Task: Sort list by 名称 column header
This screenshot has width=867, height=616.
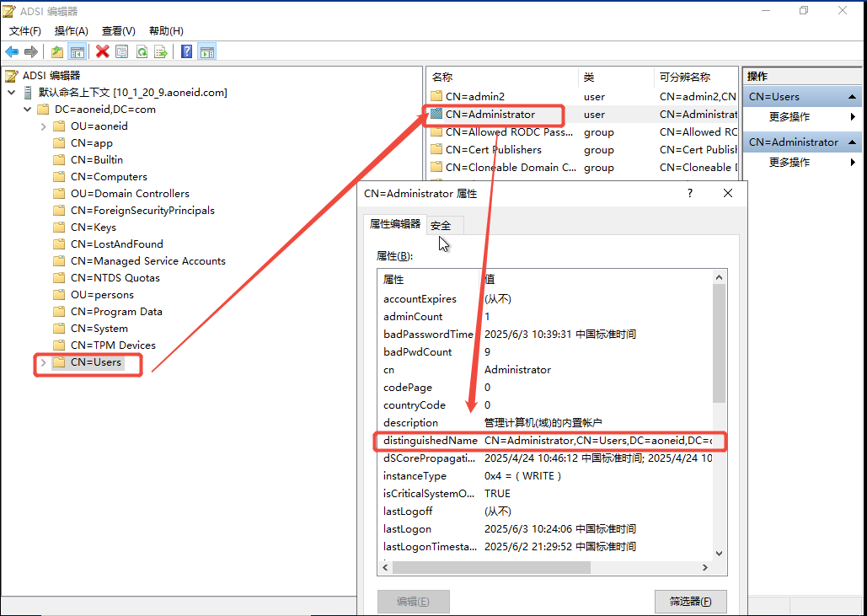Action: tap(503, 77)
